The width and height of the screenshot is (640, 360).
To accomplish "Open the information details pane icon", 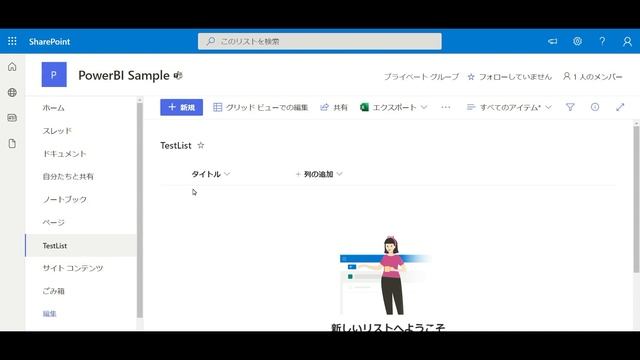I will pos(595,107).
